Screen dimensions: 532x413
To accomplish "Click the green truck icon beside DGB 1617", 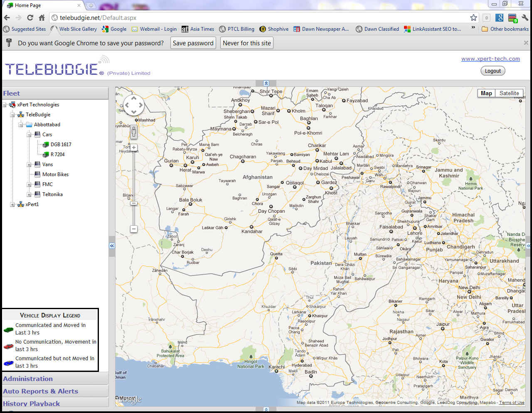I will [46, 145].
